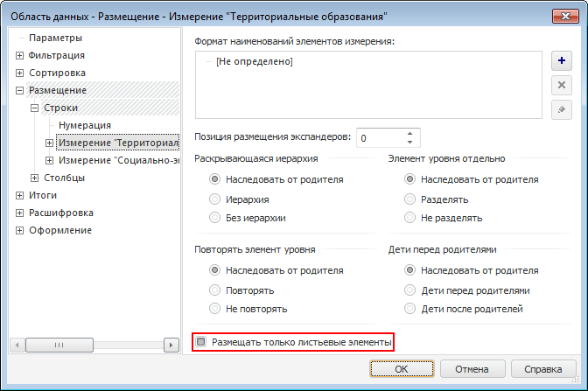Screen dimensions: 588x391
Task: Click the pencil icon to edit format
Action: click(x=562, y=109)
